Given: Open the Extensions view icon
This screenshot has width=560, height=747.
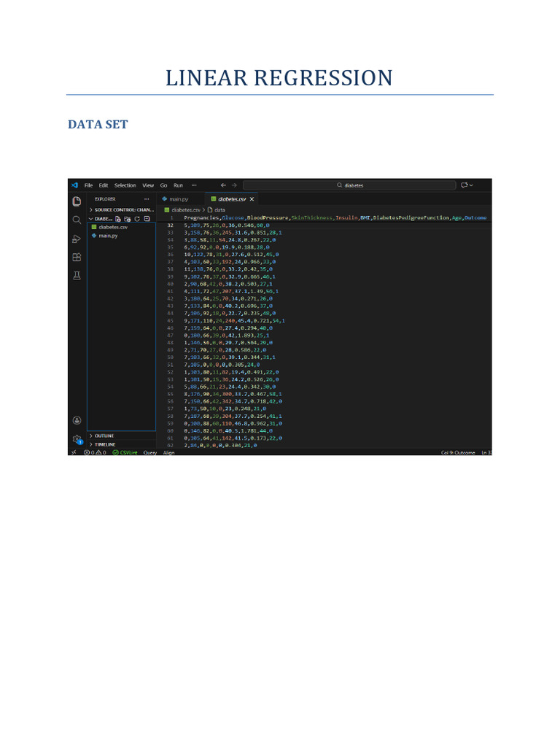Looking at the screenshot, I should coord(77,258).
